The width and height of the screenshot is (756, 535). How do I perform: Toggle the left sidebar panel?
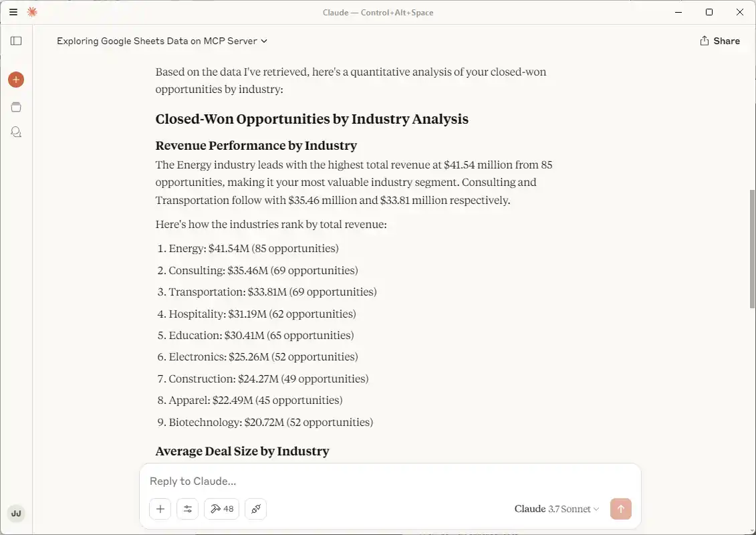(x=16, y=41)
